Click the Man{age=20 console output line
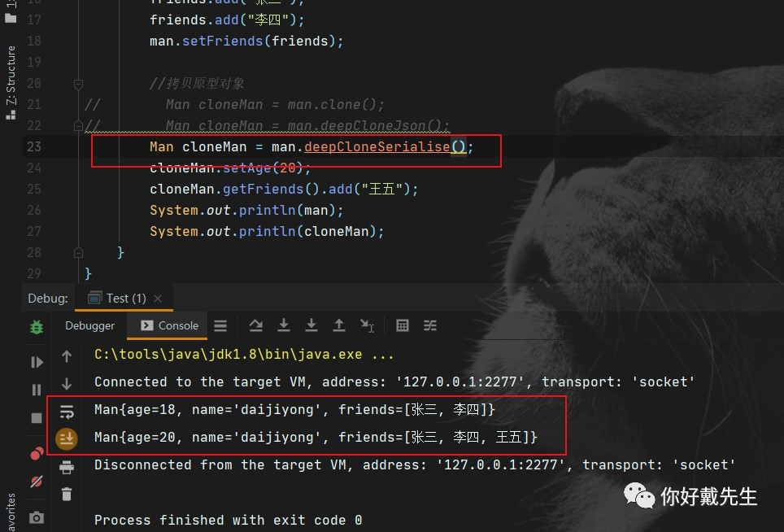Image resolution: width=784 pixels, height=532 pixels. pos(316,438)
